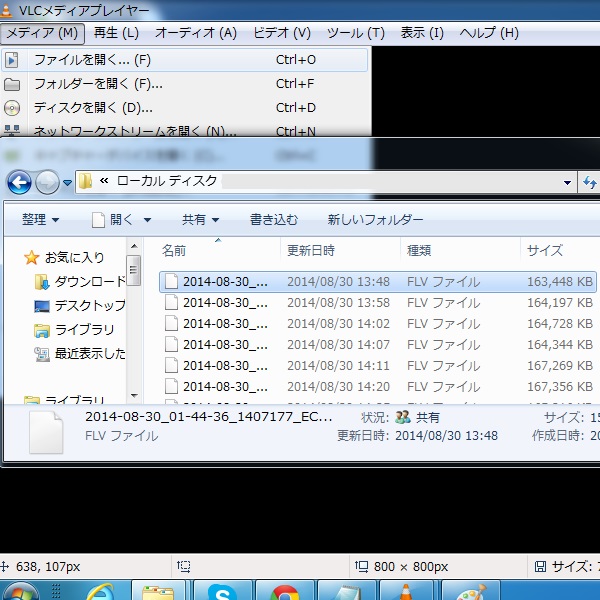Click the open file play icon
600x600 pixels.
pos(12,60)
